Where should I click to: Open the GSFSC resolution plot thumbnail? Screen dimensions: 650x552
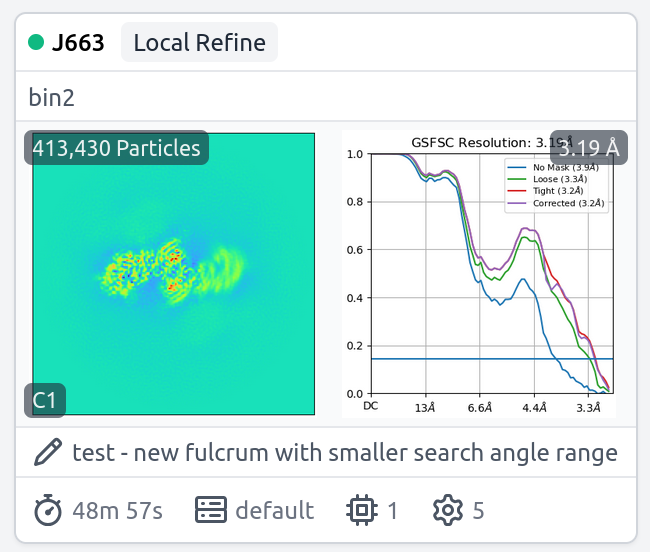coord(478,290)
